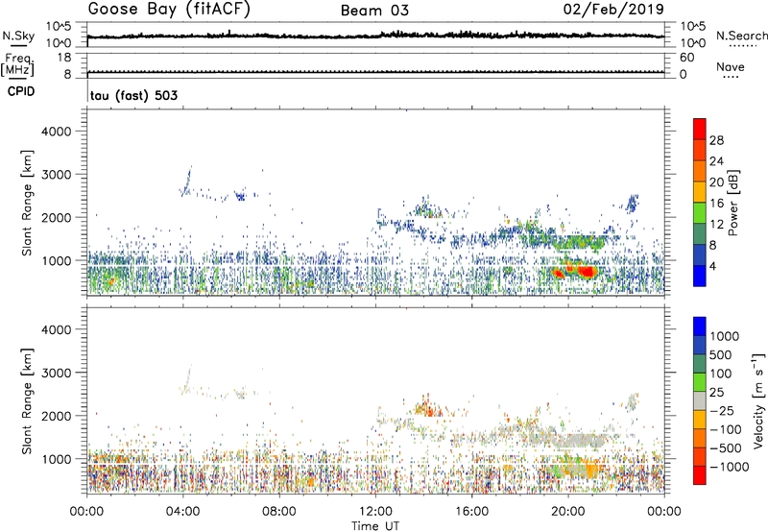Select the Velocity colorbar segment between 100 and 500
The width and height of the screenshot is (768, 532).
pos(700,363)
